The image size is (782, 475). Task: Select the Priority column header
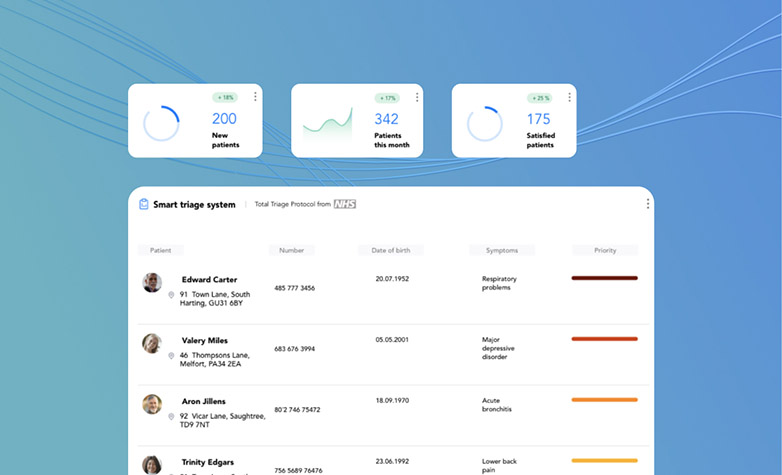(x=605, y=250)
